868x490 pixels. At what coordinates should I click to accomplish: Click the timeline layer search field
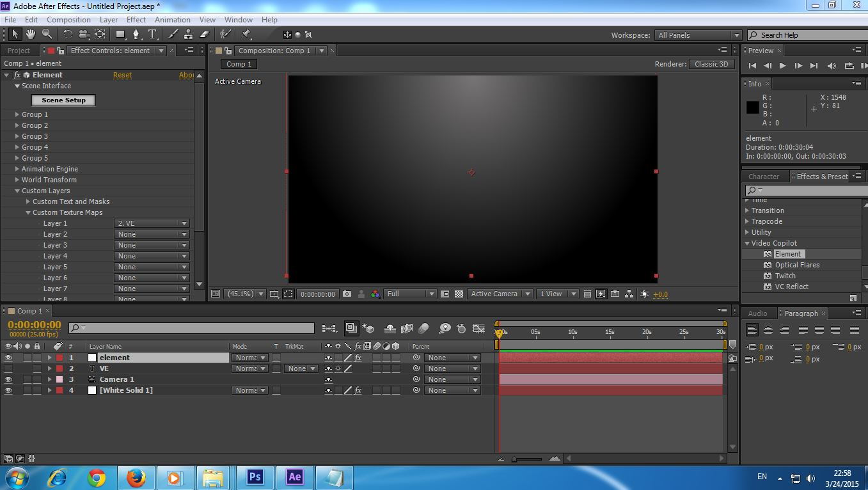click(191, 328)
